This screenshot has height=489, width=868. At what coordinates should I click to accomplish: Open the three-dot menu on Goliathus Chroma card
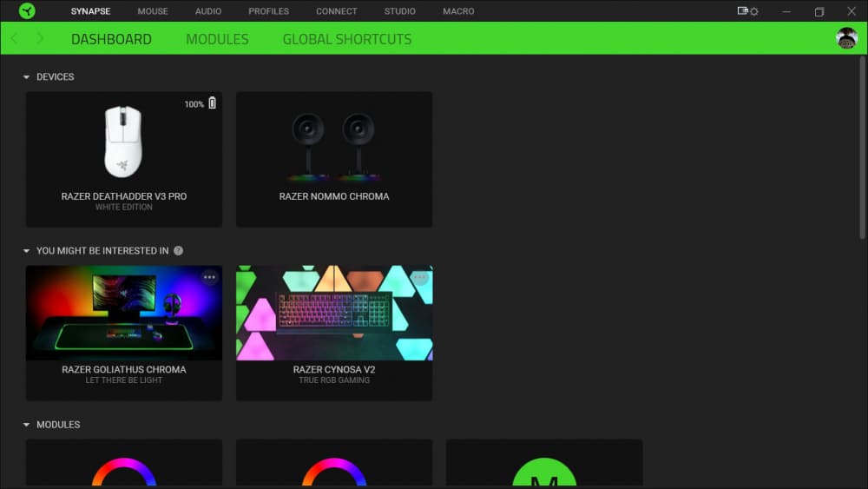(x=209, y=277)
